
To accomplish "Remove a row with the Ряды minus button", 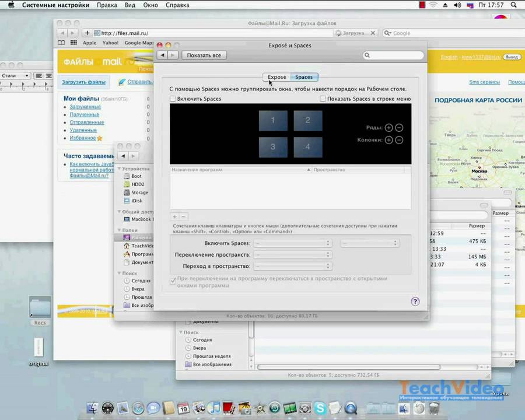I will coord(399,128).
